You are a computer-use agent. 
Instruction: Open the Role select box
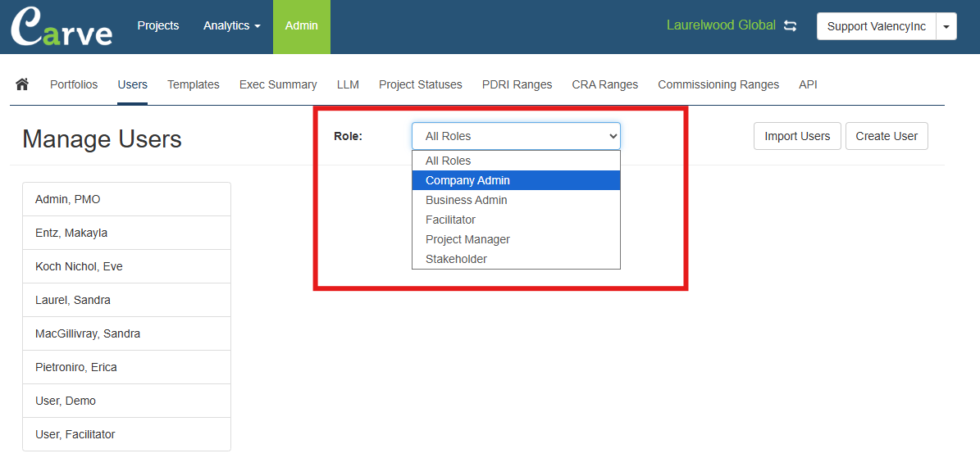point(516,136)
